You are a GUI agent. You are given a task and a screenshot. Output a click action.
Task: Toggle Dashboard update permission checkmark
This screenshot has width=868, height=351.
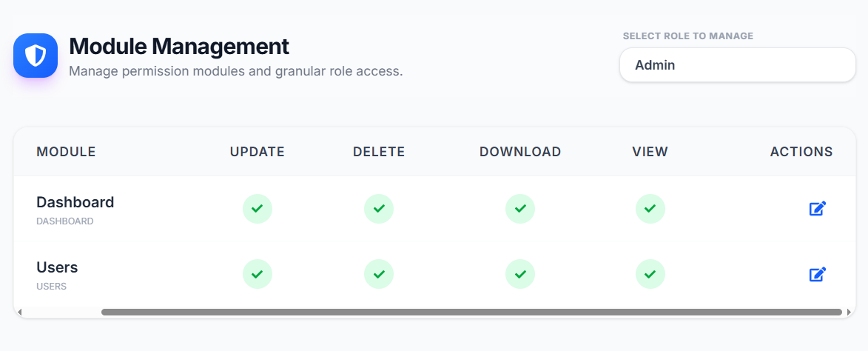[x=258, y=209]
